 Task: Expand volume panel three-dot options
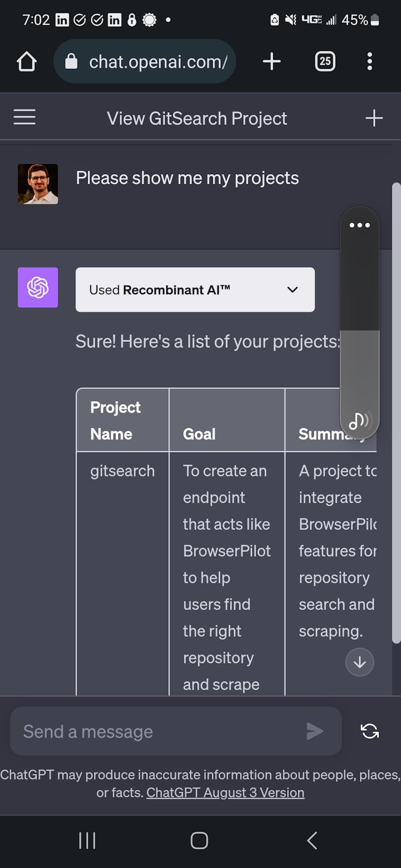click(x=359, y=225)
